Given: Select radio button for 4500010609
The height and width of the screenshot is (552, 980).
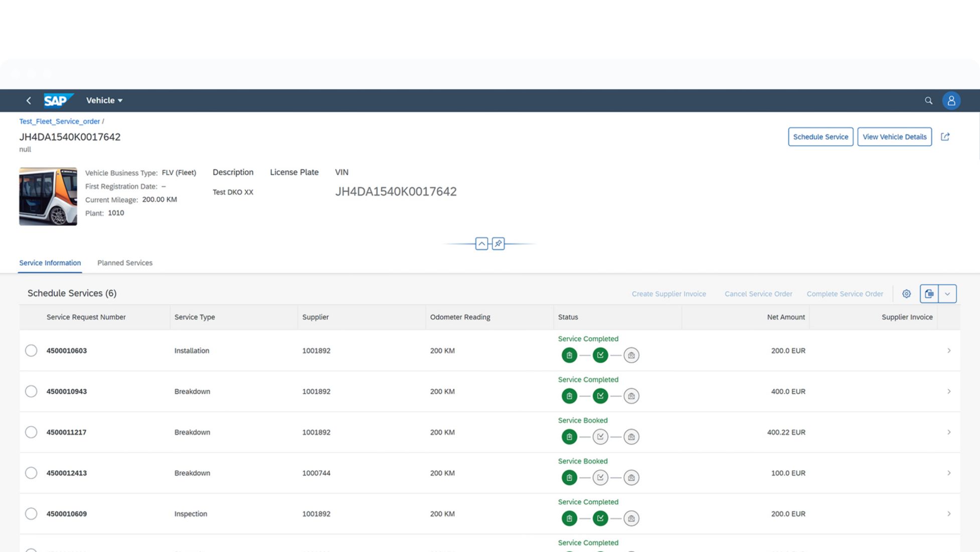Looking at the screenshot, I should 31,513.
